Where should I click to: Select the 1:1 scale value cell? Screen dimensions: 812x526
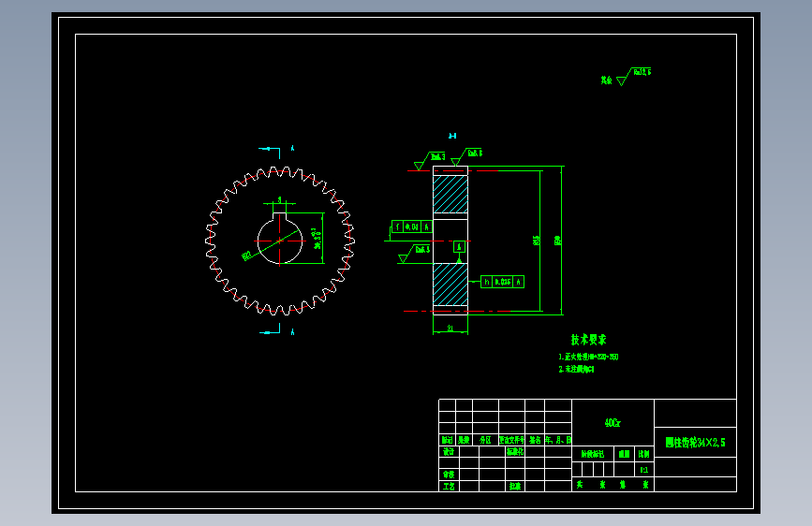coord(643,470)
